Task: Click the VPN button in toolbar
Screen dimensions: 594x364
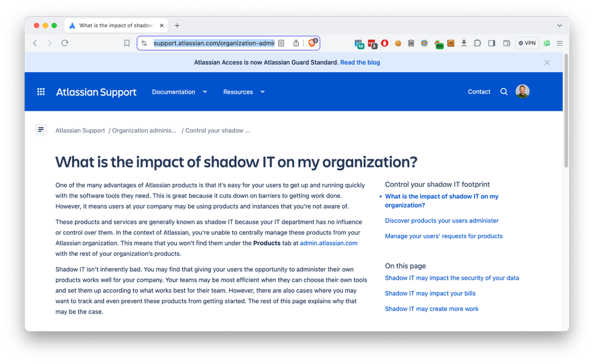Action: point(527,43)
